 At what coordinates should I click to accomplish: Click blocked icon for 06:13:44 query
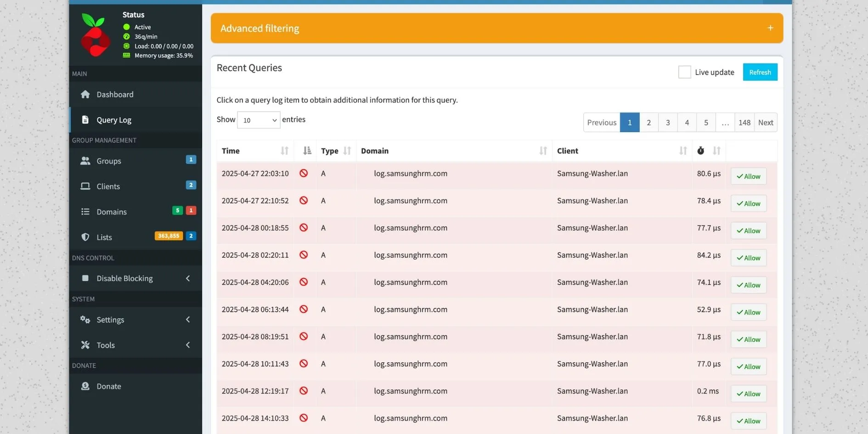[304, 309]
